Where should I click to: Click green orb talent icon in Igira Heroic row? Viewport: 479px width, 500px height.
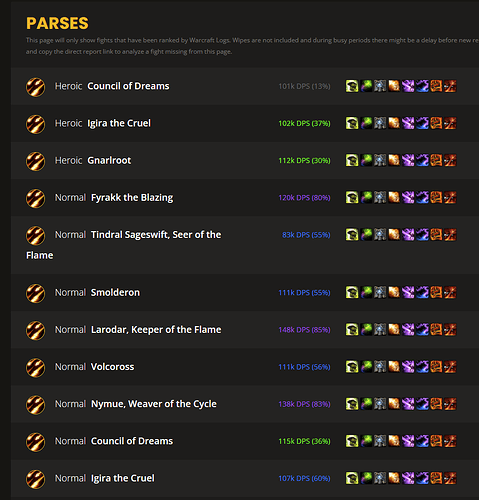366,123
